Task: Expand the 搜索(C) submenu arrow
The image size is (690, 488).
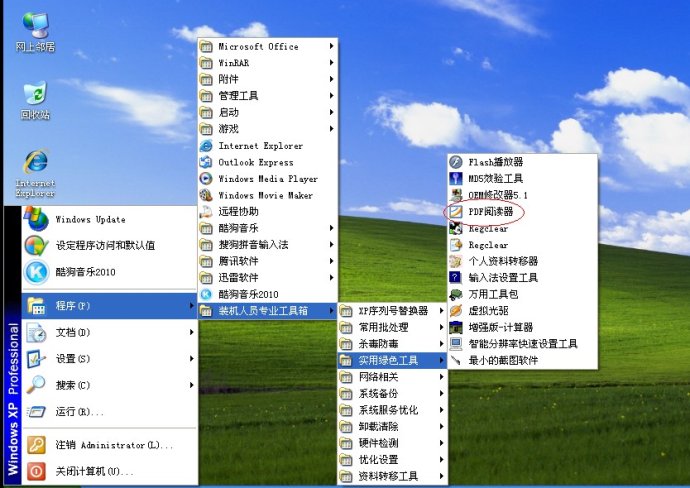Action: click(x=191, y=385)
